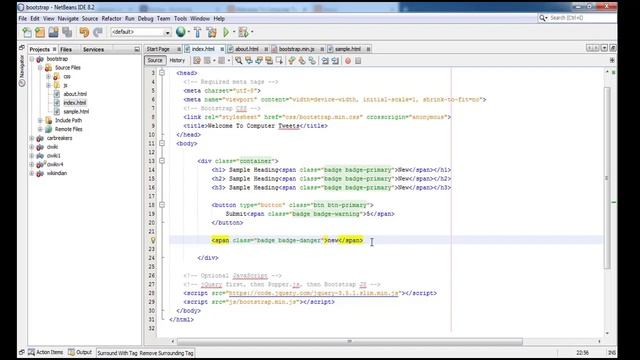Switch to the sample.html editor tab
This screenshot has width=640, height=360.
click(348, 49)
